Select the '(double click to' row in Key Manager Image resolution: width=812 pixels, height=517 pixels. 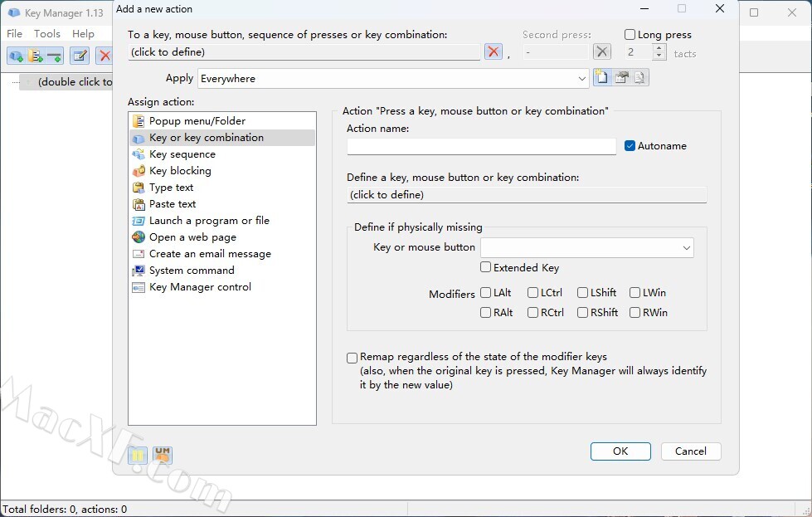click(x=66, y=82)
